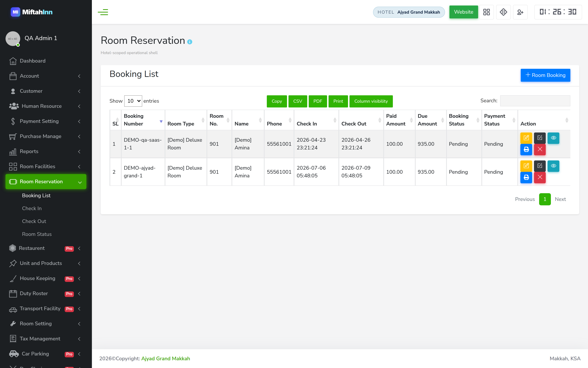Click the info icon beside Room Reservation title
This screenshot has height=368, width=588.
click(x=190, y=42)
